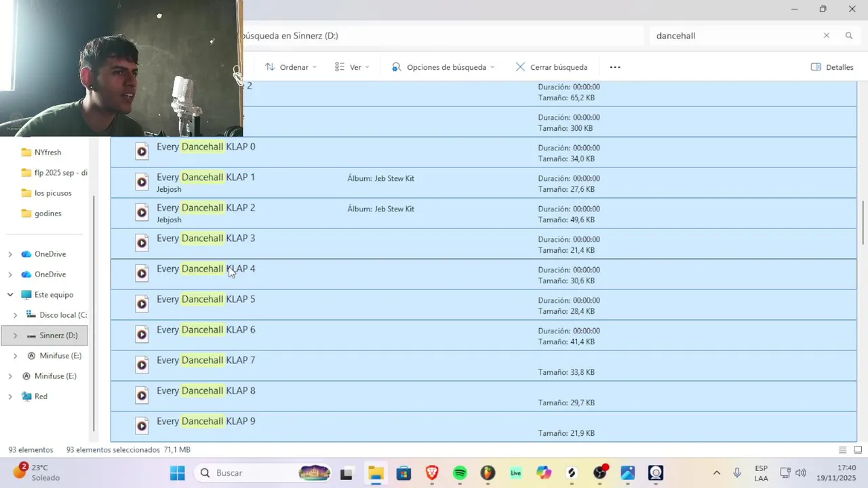
Task: Open FL Studio from the taskbar
Action: 488,472
